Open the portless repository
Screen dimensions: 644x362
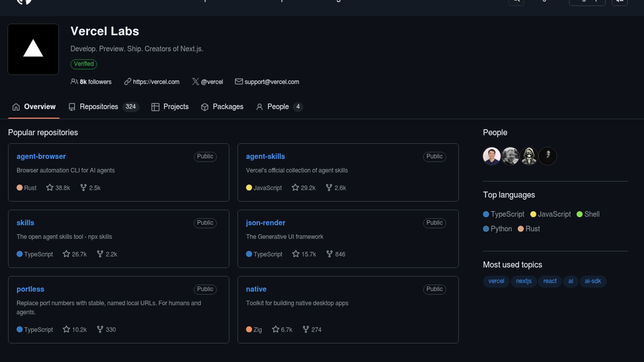click(30, 289)
